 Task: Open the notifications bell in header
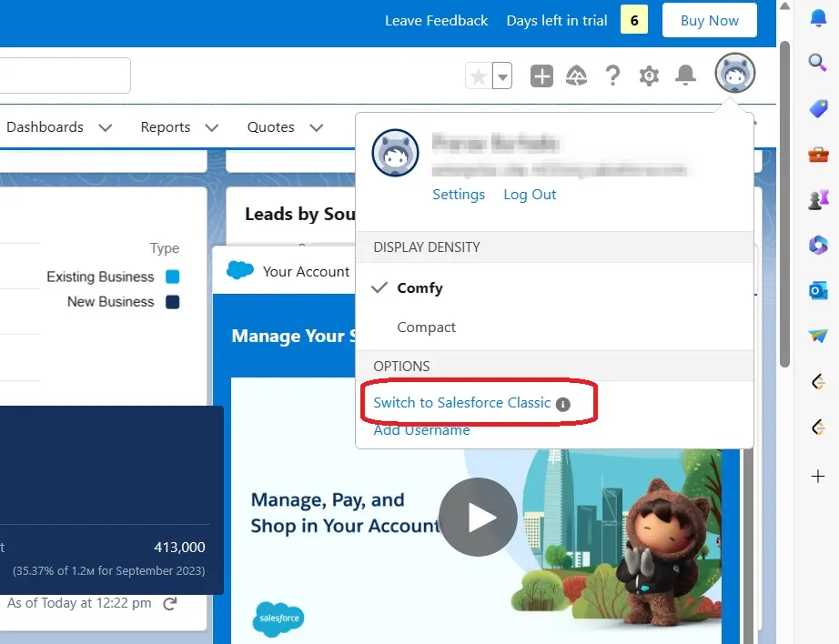[x=685, y=75]
